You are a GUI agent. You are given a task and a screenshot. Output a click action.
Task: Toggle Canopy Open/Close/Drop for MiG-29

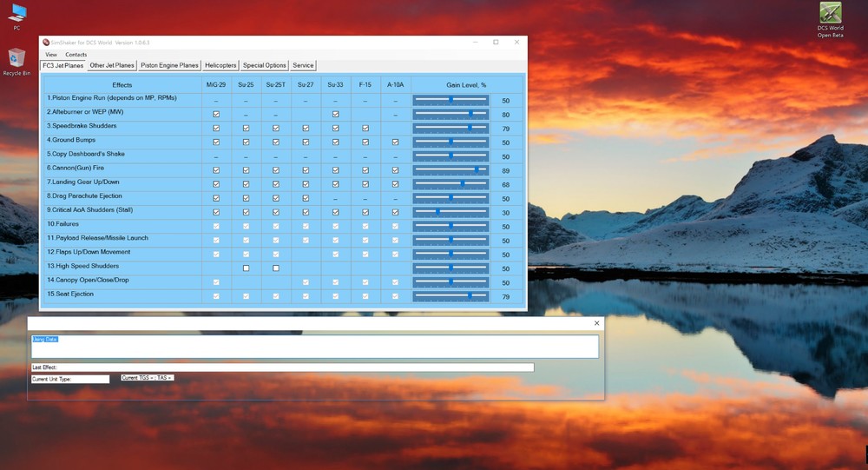216,282
